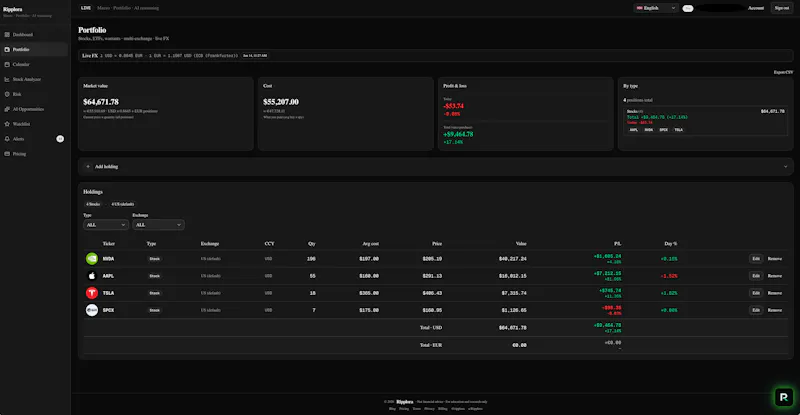Open the English language dropdown

coord(656,8)
